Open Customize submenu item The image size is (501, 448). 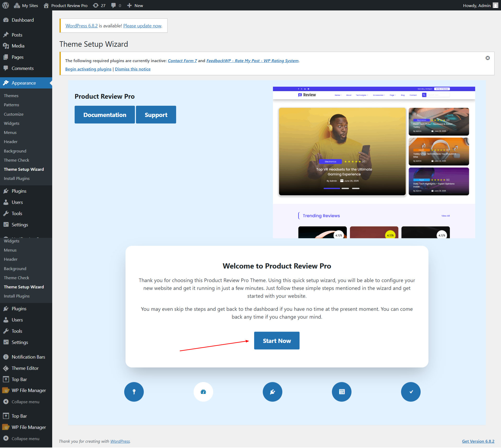click(14, 114)
